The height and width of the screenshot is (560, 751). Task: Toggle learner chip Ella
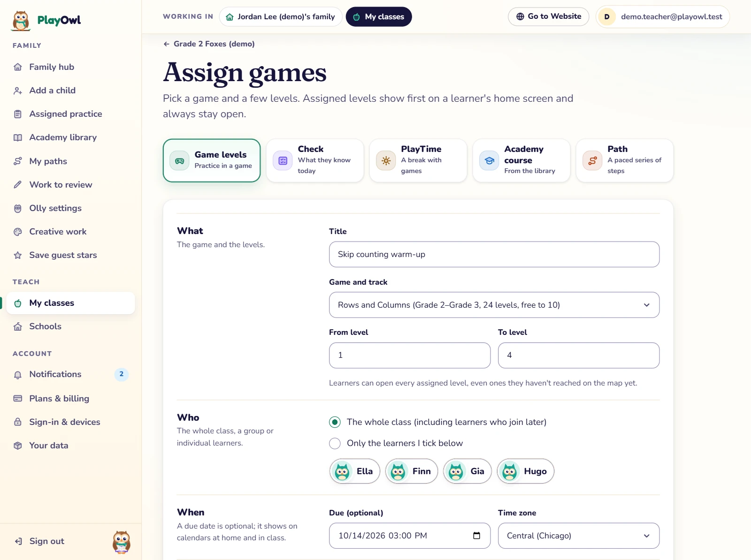tap(355, 471)
